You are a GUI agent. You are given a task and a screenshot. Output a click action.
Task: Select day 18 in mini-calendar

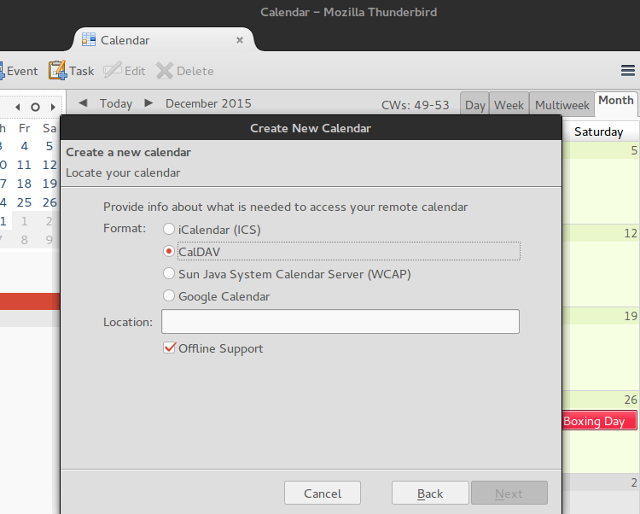24,184
